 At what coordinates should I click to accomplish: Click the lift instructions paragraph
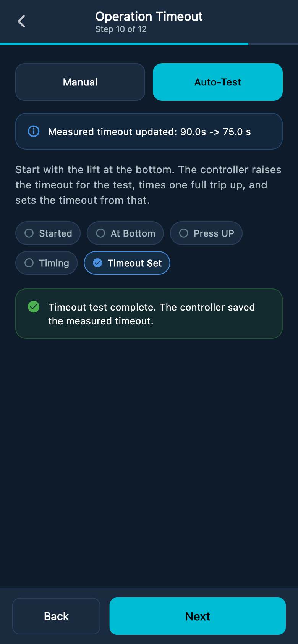pyautogui.click(x=149, y=185)
